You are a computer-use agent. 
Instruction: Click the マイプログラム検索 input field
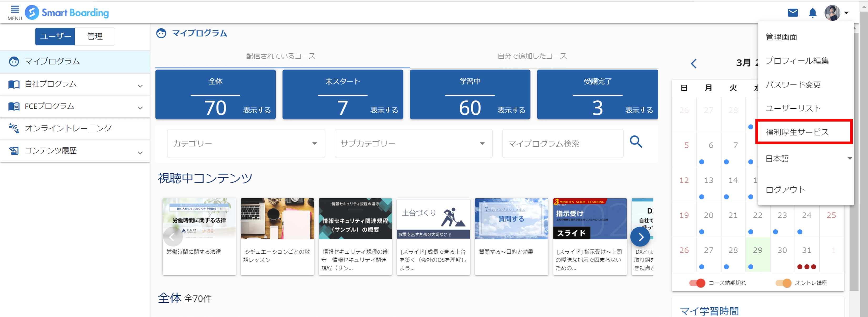click(562, 144)
